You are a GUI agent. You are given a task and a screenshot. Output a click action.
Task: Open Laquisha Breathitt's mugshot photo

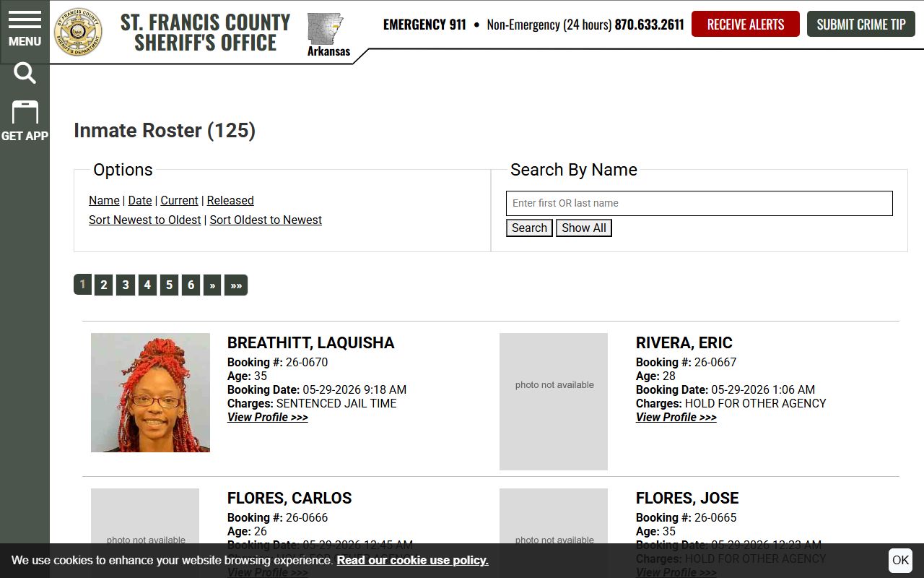(x=150, y=392)
